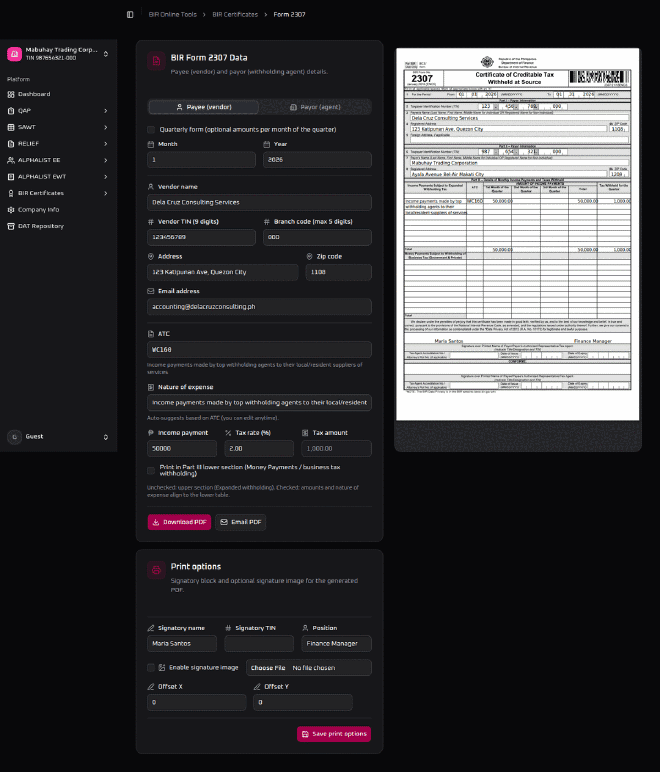Focus the Year input field

317,160
